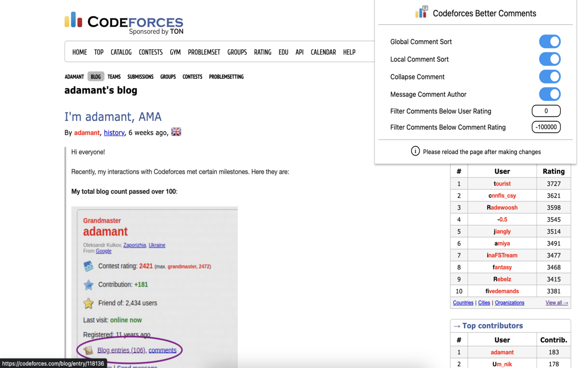Click the Filter Below User Rating input field

click(x=546, y=110)
